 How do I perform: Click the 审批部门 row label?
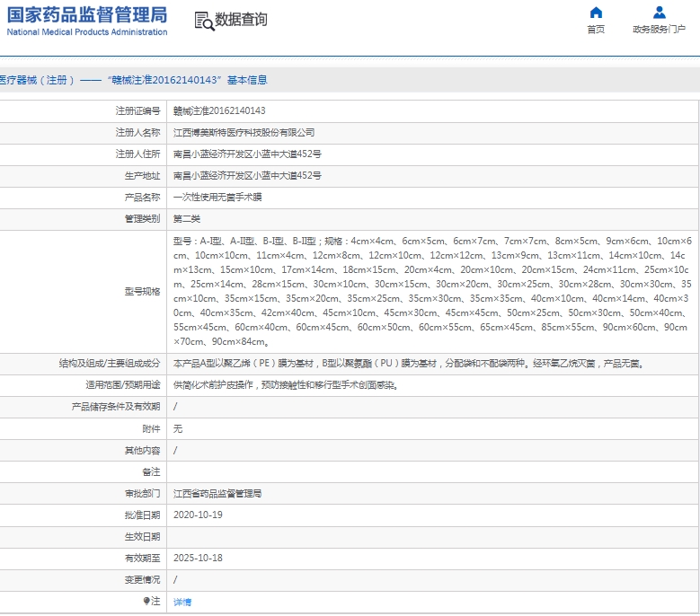click(x=142, y=493)
